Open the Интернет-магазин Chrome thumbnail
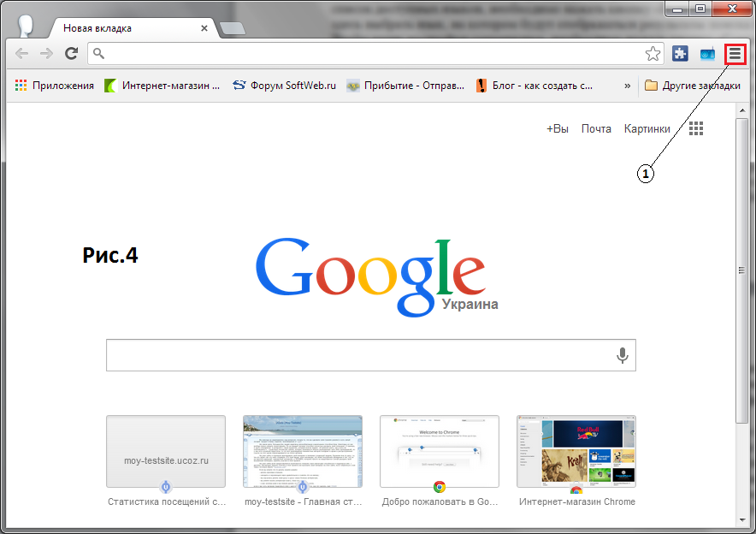Viewport: 756px width, 534px height. pyautogui.click(x=576, y=452)
